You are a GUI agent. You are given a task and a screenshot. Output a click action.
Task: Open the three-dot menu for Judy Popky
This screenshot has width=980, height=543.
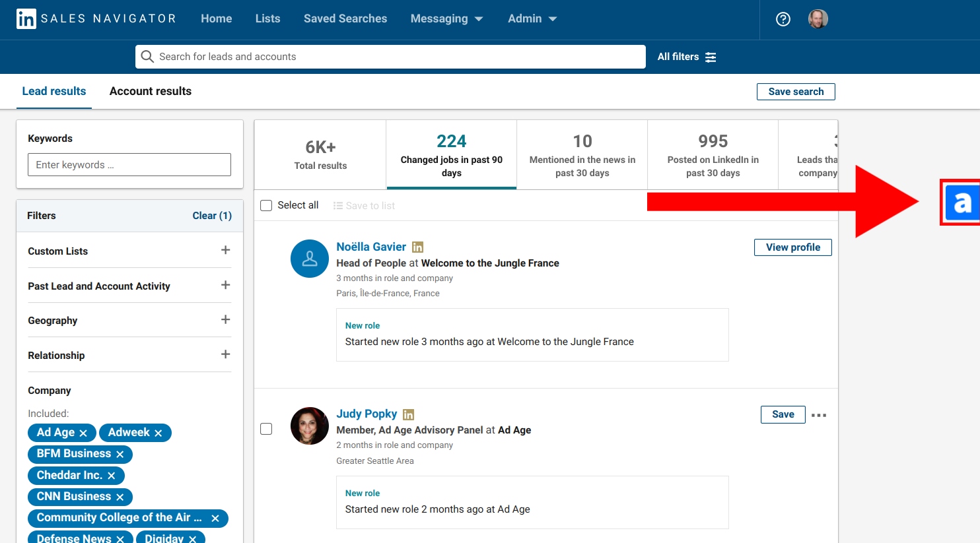[819, 415]
